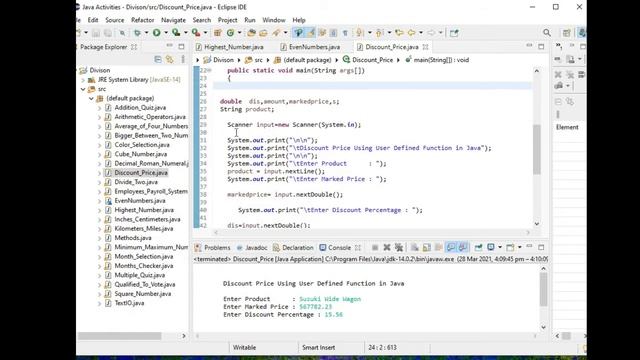Minimize the Package Explorer panel
This screenshot has height=360, width=640.
tap(169, 46)
